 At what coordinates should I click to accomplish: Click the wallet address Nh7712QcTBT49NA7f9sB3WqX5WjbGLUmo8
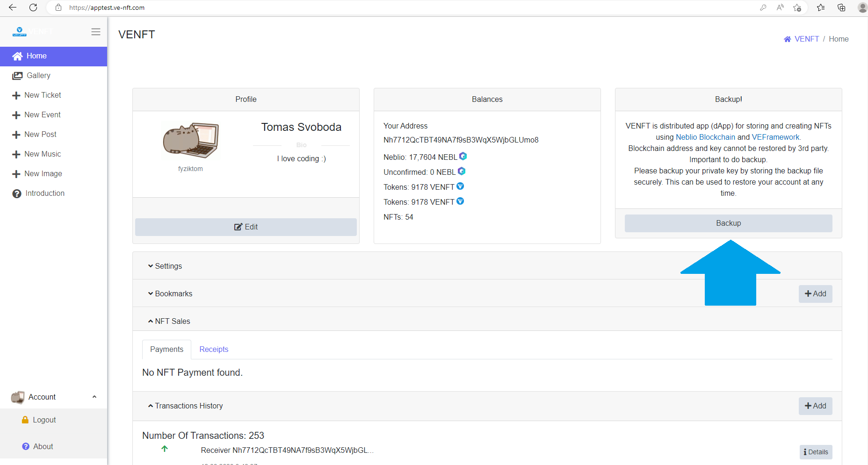tap(461, 140)
